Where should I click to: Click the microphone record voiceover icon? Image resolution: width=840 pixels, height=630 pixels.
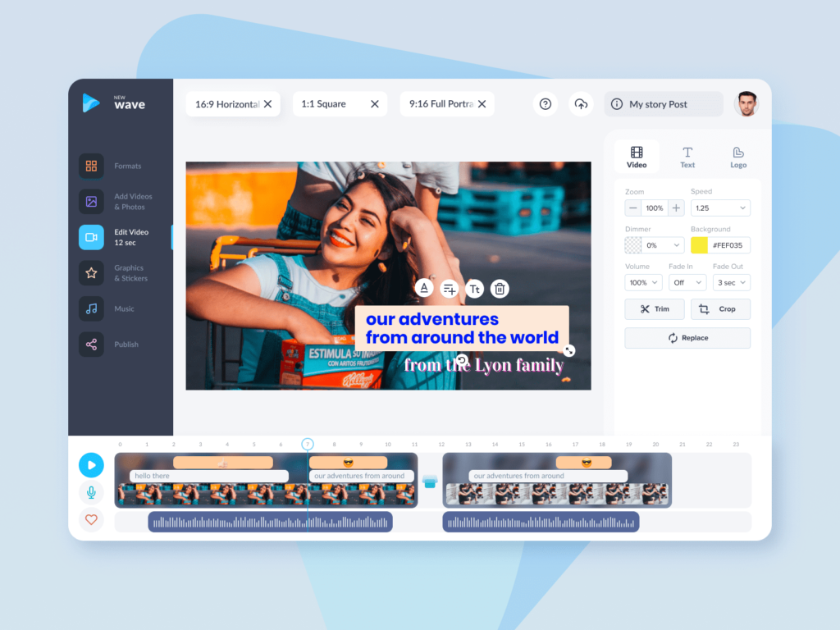pos(91,492)
